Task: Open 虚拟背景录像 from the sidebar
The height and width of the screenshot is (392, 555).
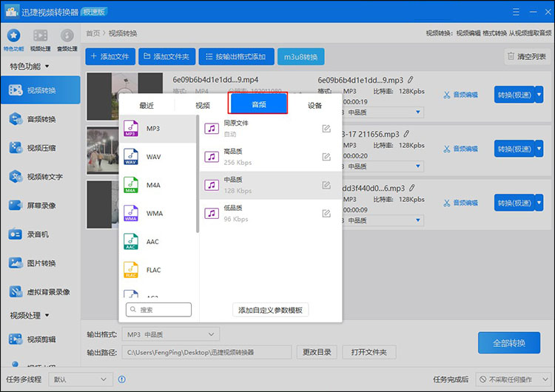Action: click(x=41, y=291)
